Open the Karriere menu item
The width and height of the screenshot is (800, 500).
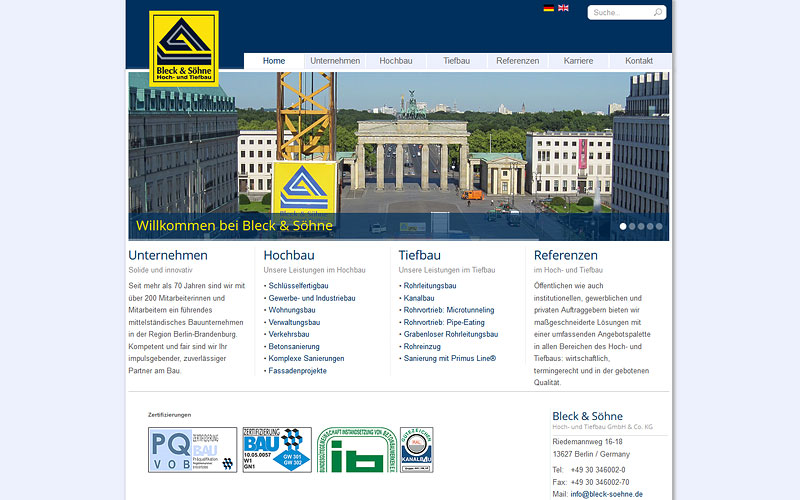(x=578, y=61)
